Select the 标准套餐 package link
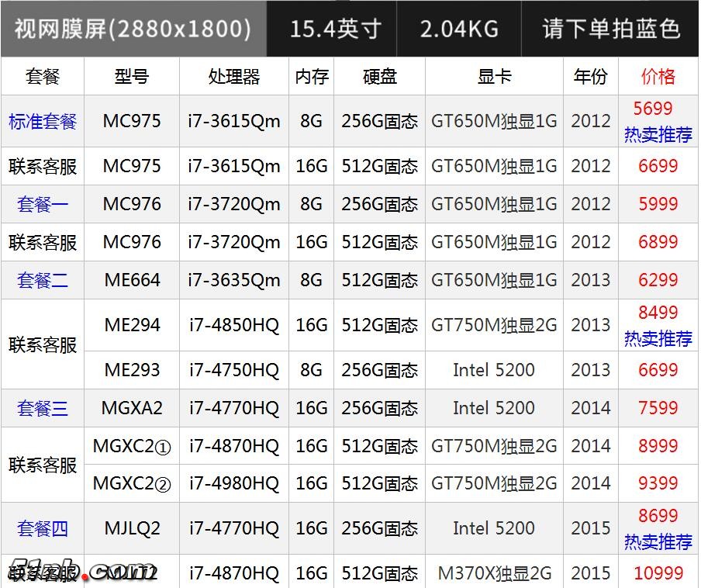Viewport: 701px width, 588px height. (x=42, y=121)
